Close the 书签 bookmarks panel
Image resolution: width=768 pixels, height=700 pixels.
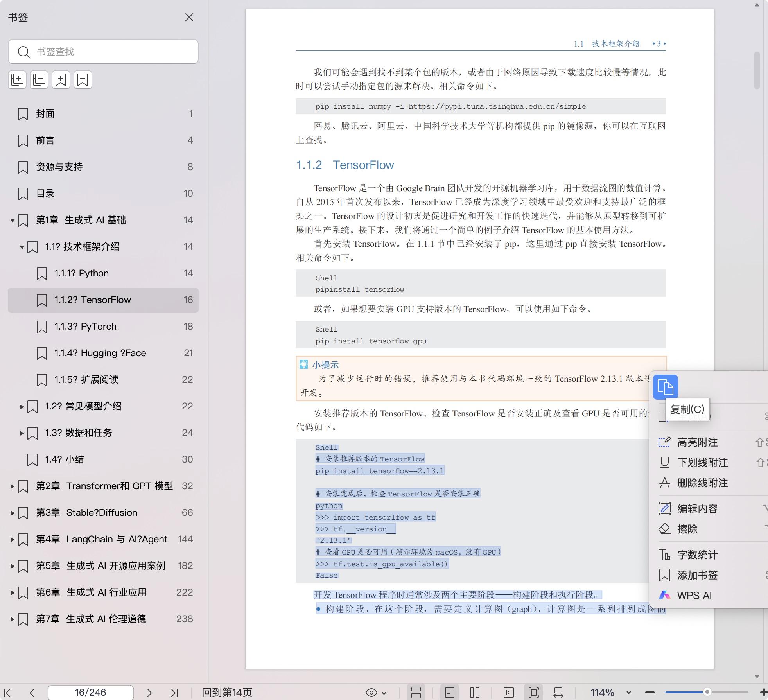189,17
